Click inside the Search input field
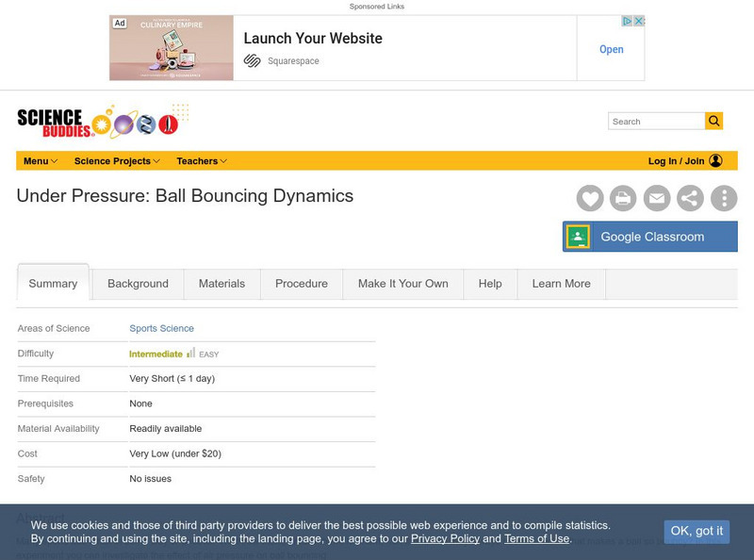Image resolution: width=754 pixels, height=560 pixels. click(x=656, y=122)
